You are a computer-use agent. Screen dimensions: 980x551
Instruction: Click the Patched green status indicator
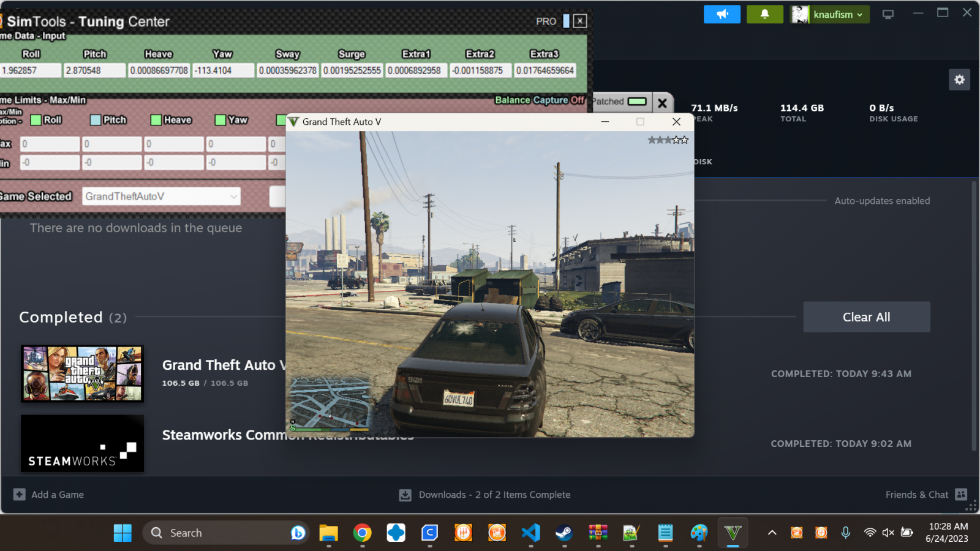pyautogui.click(x=637, y=102)
